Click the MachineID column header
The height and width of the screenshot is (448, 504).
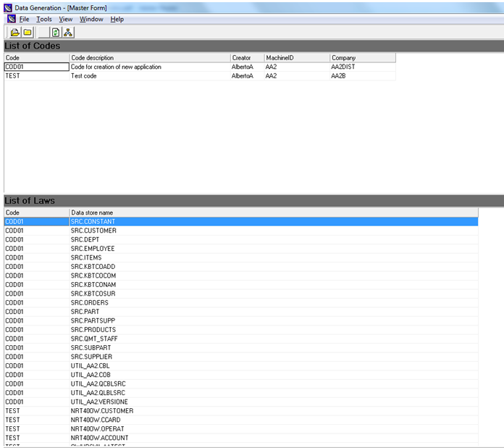tap(296, 58)
